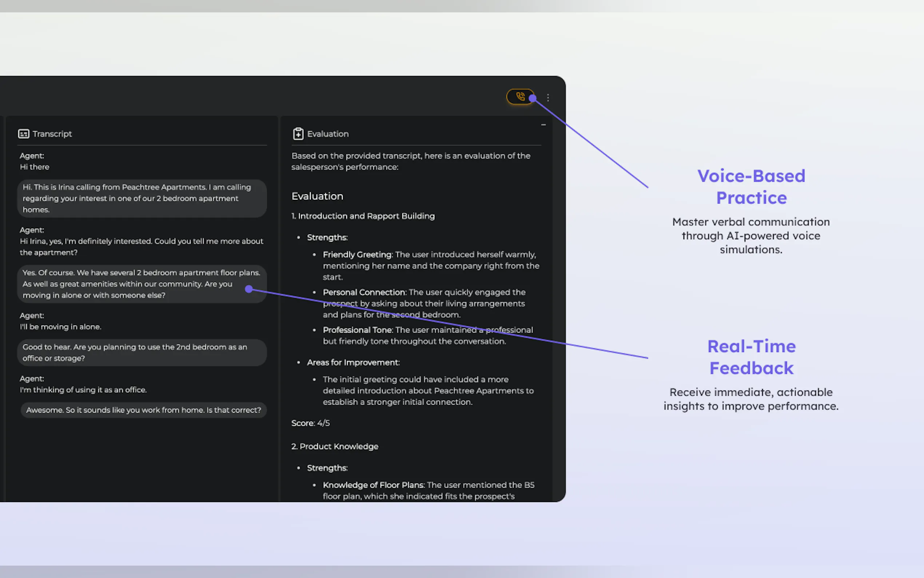Click the 'Introduction and Rapport Building' section title

363,216
